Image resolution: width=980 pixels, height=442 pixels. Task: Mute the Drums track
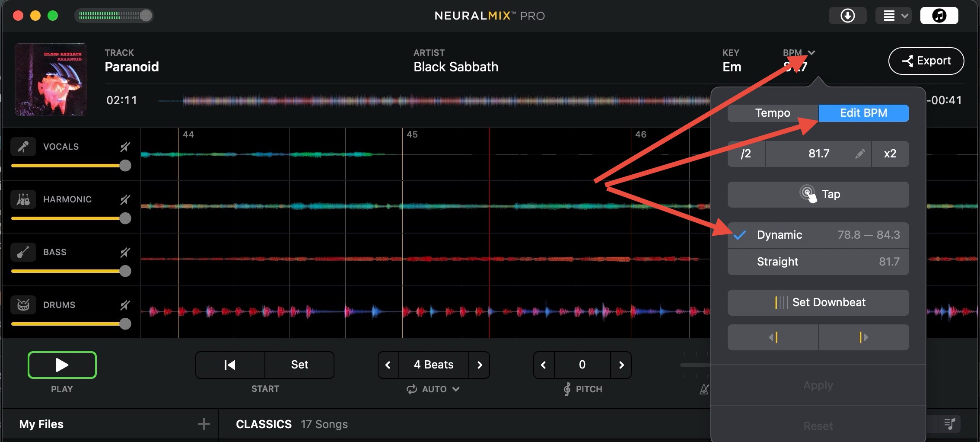click(125, 305)
